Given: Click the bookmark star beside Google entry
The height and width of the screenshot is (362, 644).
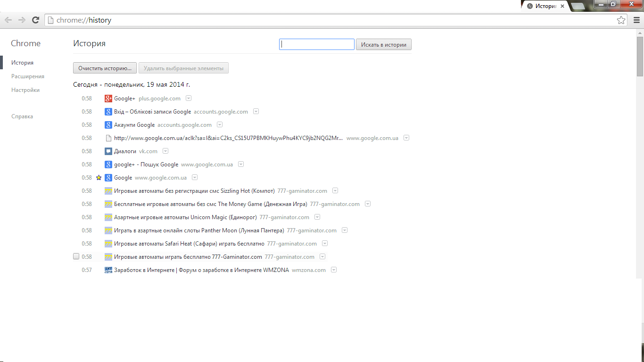Looking at the screenshot, I should tap(99, 178).
